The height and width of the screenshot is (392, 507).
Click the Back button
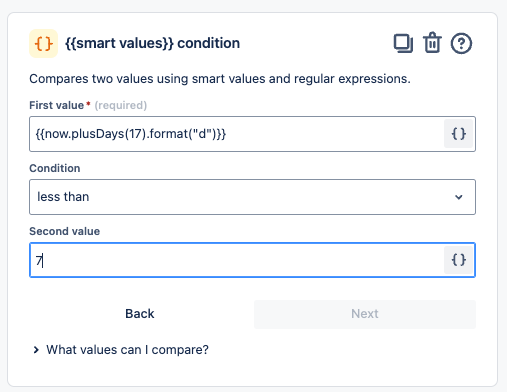tap(140, 314)
